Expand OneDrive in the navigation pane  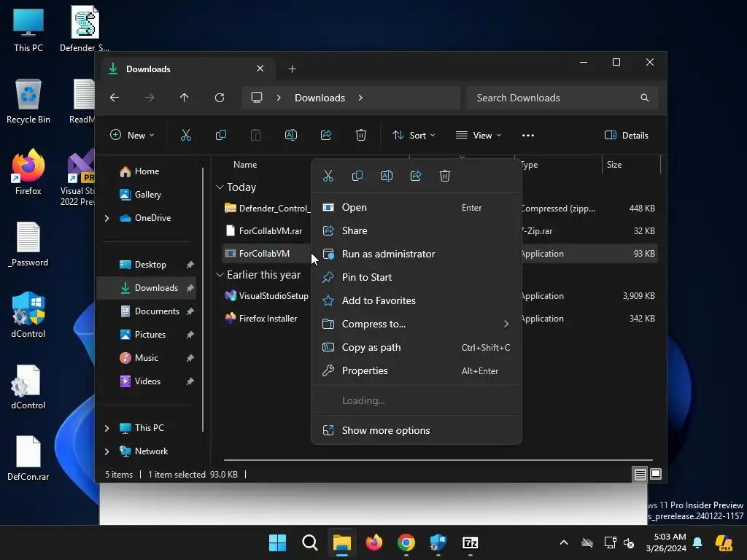(107, 218)
